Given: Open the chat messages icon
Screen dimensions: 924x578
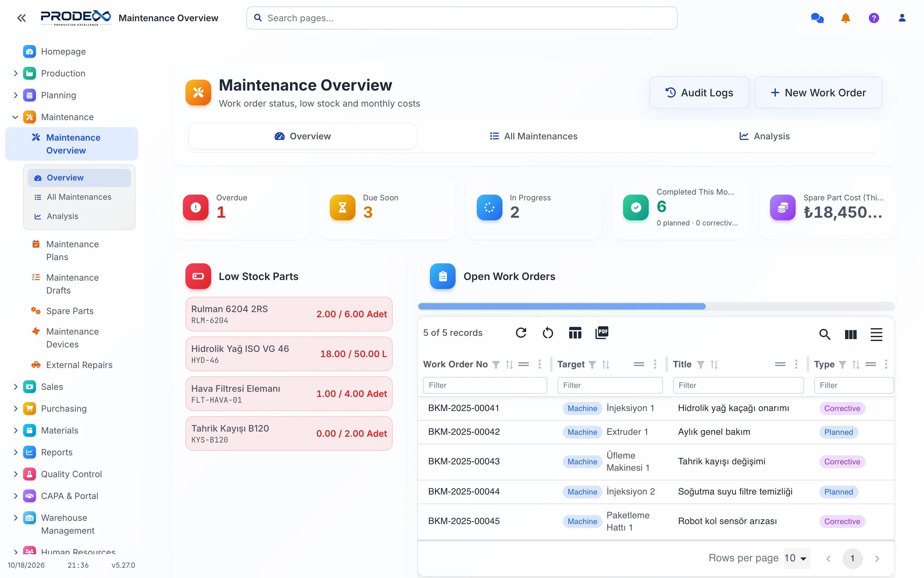Looking at the screenshot, I should click(x=817, y=18).
